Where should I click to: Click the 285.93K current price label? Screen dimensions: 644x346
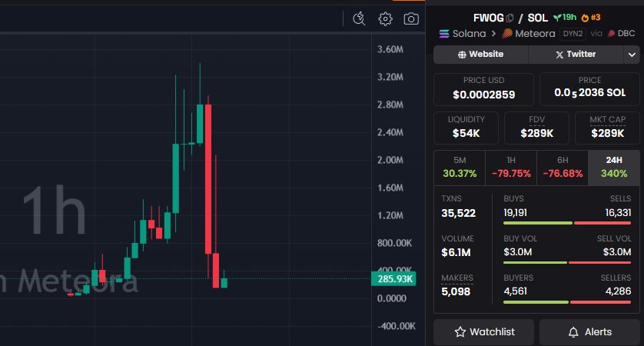(x=396, y=278)
